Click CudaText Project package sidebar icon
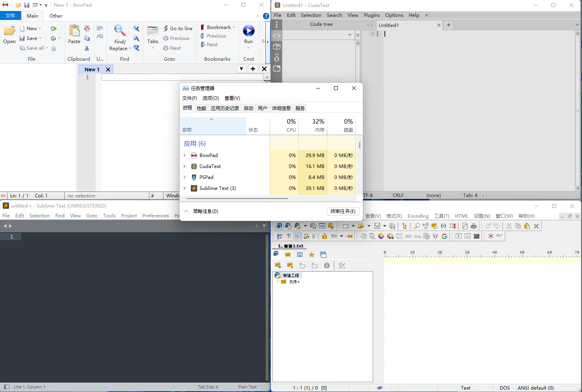Viewport: 582px width, 392px height. 277,47
